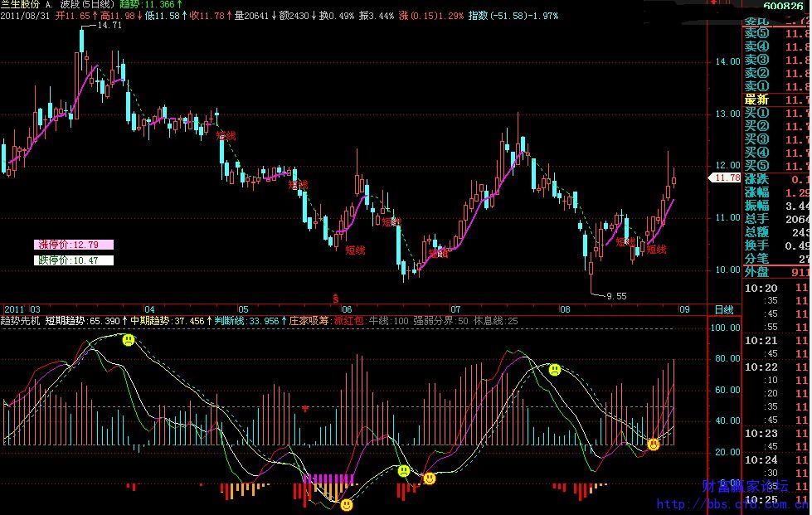Select the 跌停价:10.47 limit-down label
This screenshot has height=515, width=812.
tap(74, 260)
